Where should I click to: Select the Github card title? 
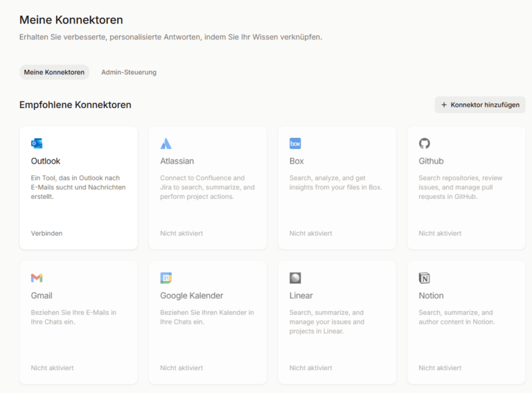[431, 161]
